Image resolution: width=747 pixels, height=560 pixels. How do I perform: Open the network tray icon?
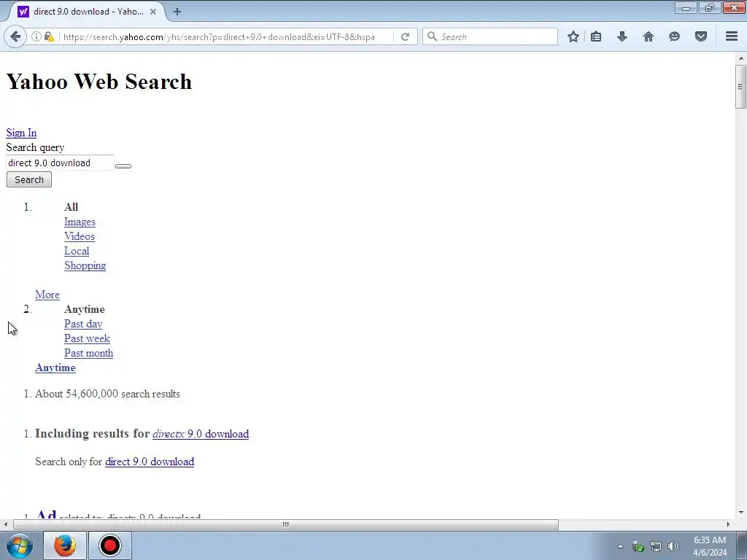pyautogui.click(x=656, y=546)
